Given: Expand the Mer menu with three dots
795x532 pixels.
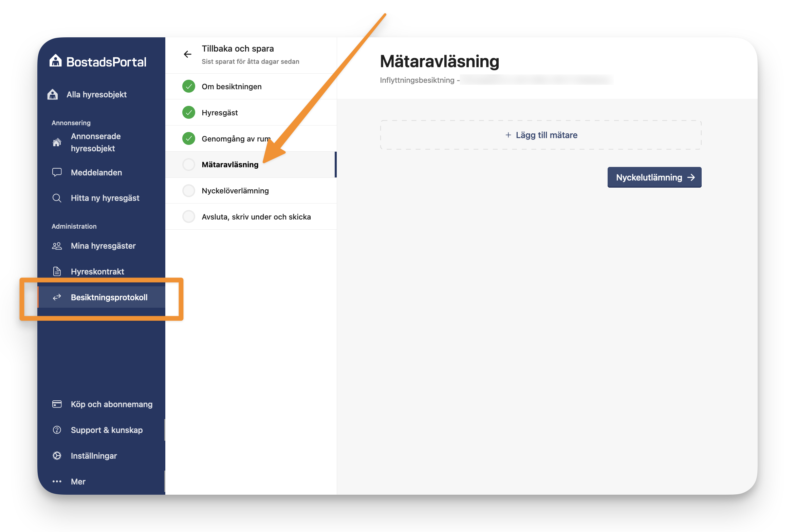Looking at the screenshot, I should point(57,481).
